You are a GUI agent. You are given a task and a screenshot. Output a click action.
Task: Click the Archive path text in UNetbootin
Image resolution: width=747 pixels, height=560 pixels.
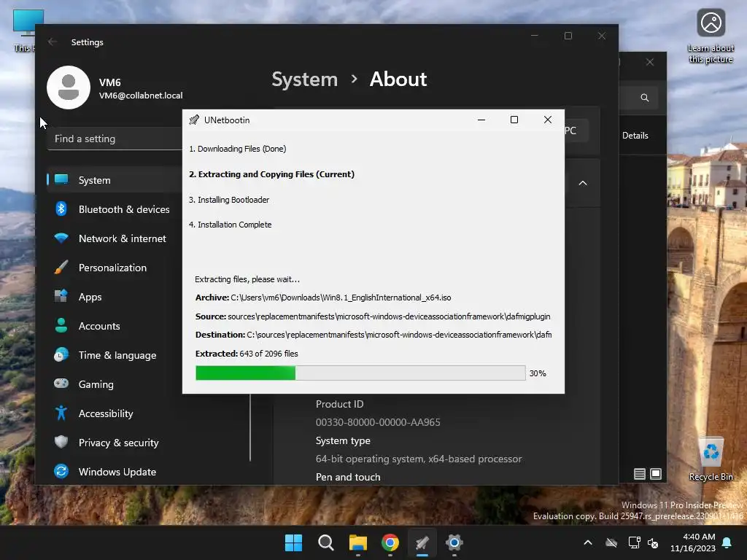pyautogui.click(x=323, y=297)
